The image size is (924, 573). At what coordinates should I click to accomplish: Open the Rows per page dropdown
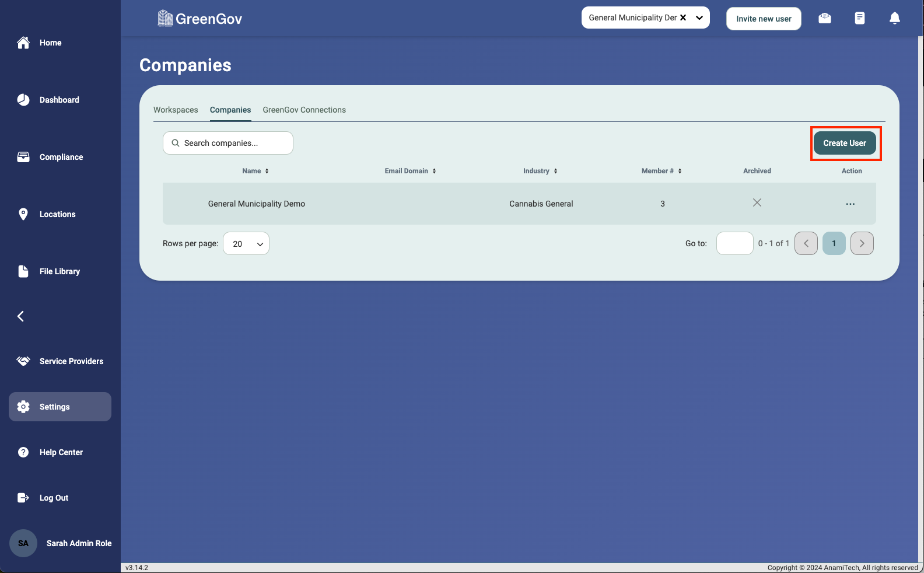[246, 243]
